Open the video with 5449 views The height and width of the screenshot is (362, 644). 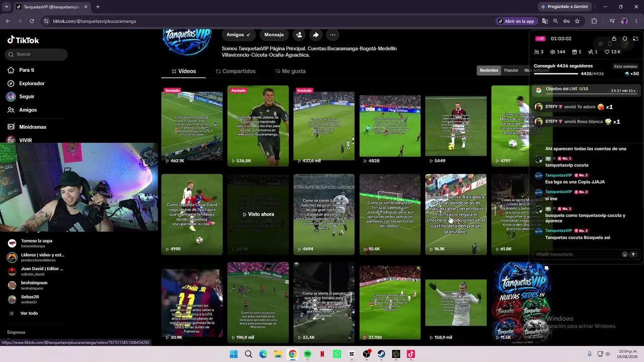coord(456,126)
